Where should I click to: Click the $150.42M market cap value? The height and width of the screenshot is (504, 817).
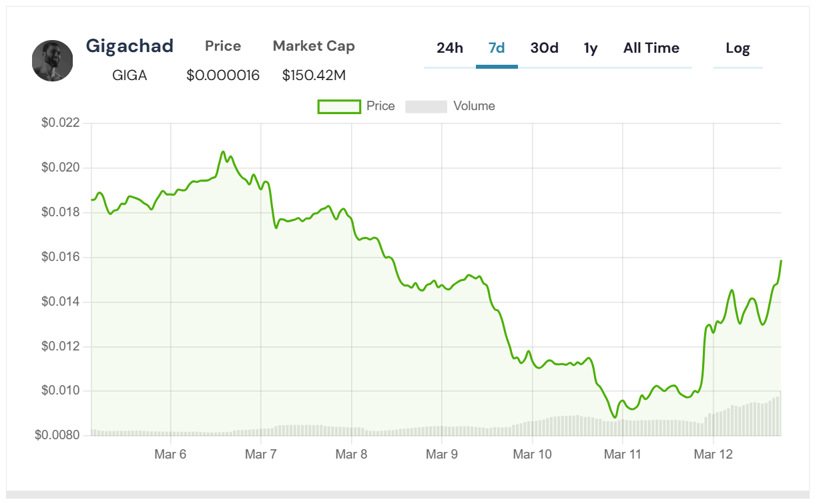click(314, 75)
